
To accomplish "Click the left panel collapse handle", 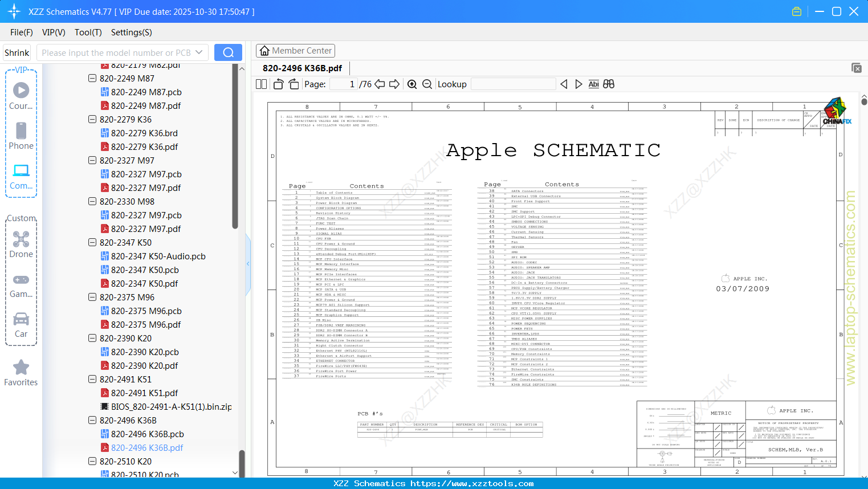I will click(x=248, y=263).
